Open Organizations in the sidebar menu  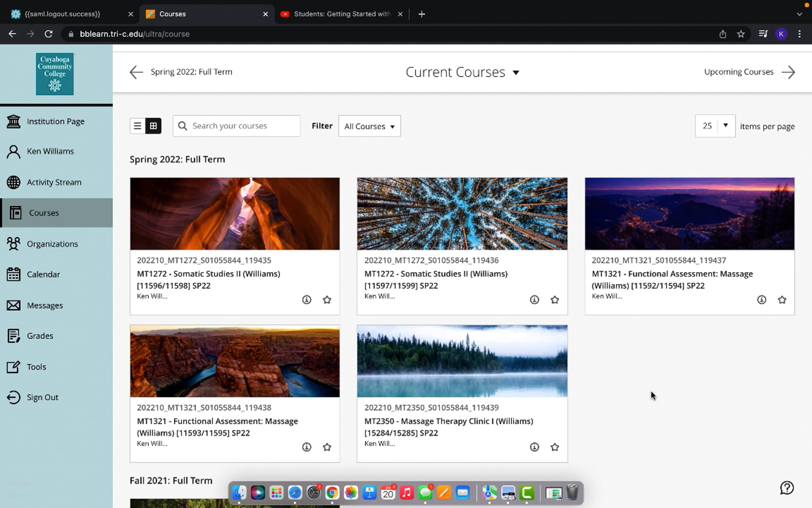52,244
